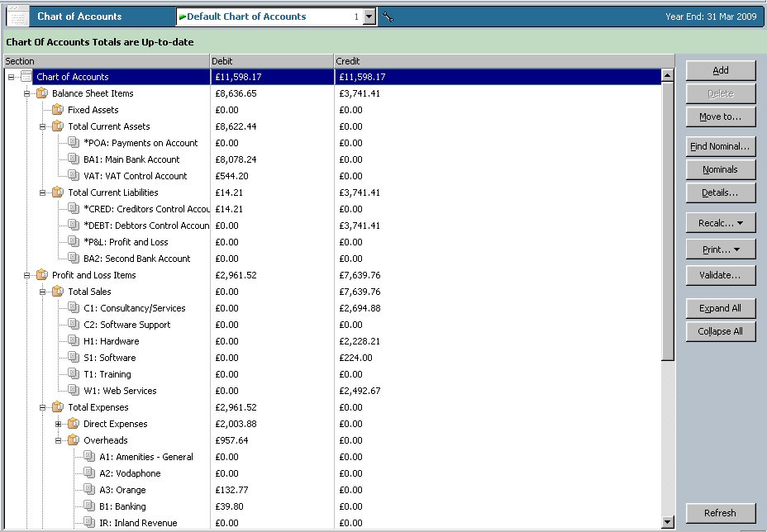
Task: Click the Debit column header
Action: [272, 61]
